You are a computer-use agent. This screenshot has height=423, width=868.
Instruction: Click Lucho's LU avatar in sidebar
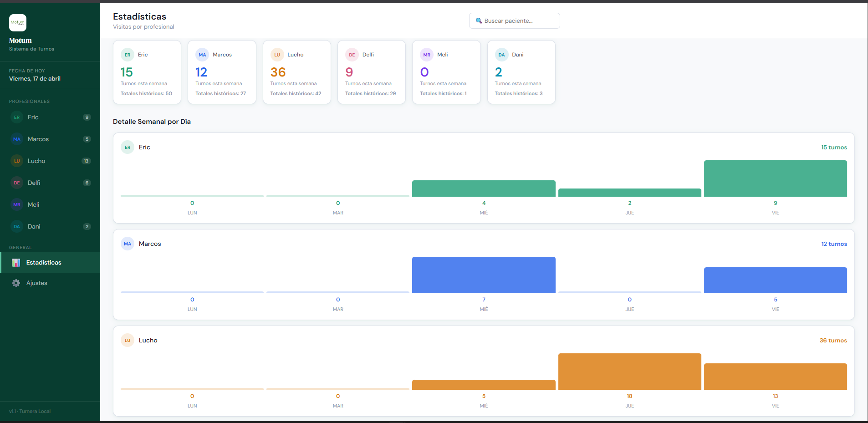point(17,161)
